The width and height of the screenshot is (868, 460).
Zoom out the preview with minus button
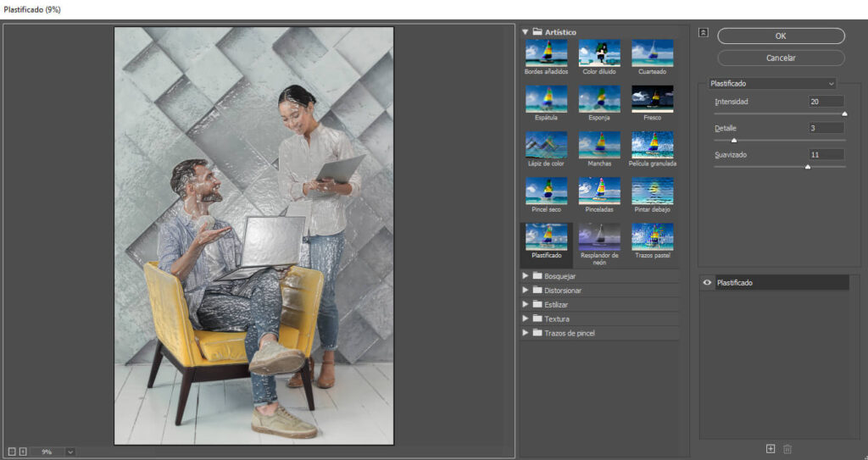point(12,452)
